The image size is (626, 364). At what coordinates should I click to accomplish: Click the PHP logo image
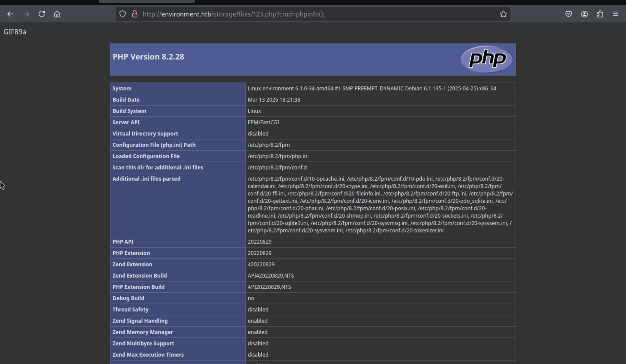(487, 59)
